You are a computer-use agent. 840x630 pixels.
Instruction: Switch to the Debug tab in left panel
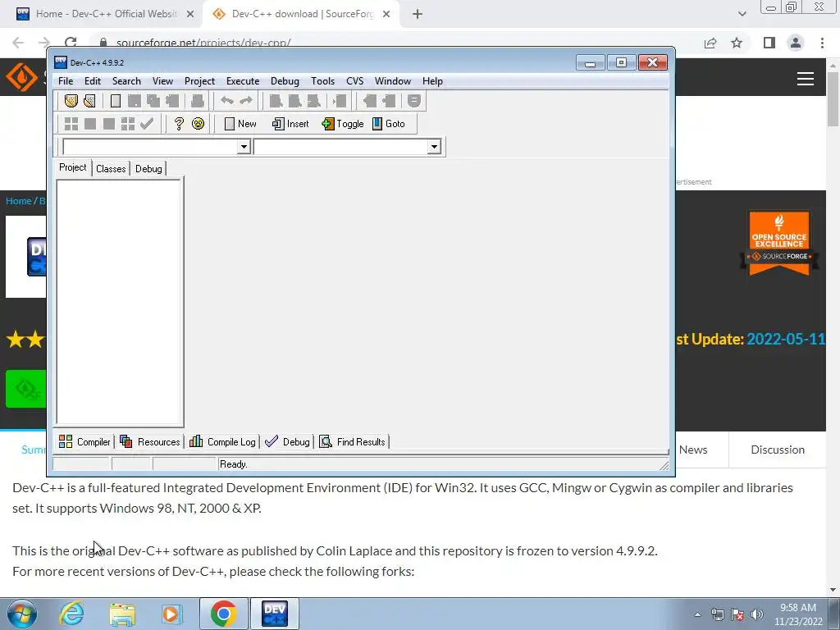[148, 169]
